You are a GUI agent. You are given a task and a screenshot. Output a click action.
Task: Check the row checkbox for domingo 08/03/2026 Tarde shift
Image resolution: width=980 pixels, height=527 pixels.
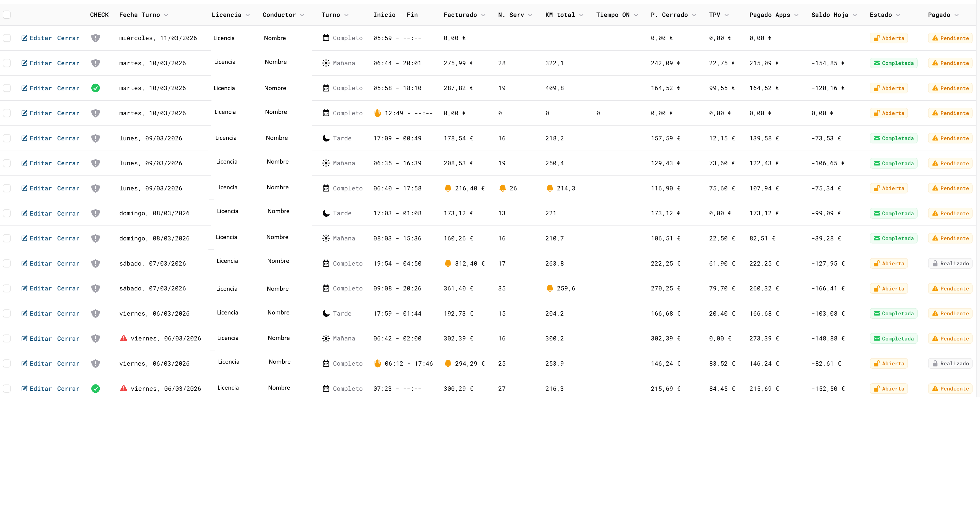[x=7, y=213]
